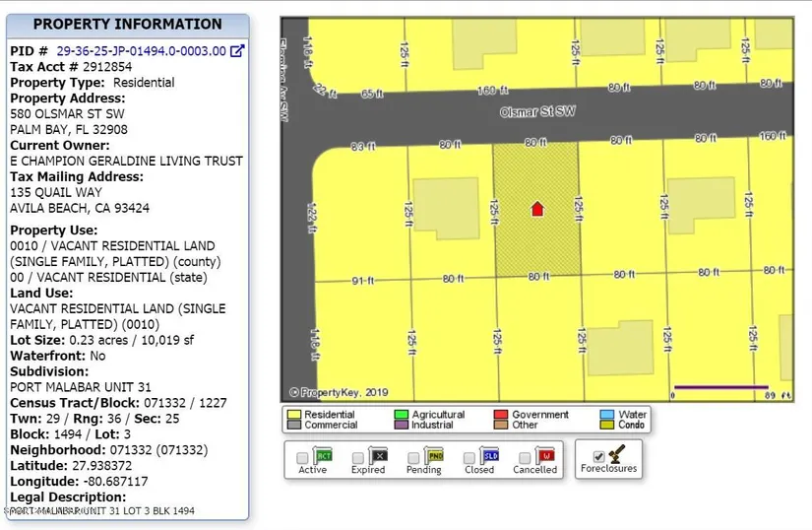Viewport: 812px width, 530px height.
Task: Enable the Active listings checkbox
Action: point(302,458)
